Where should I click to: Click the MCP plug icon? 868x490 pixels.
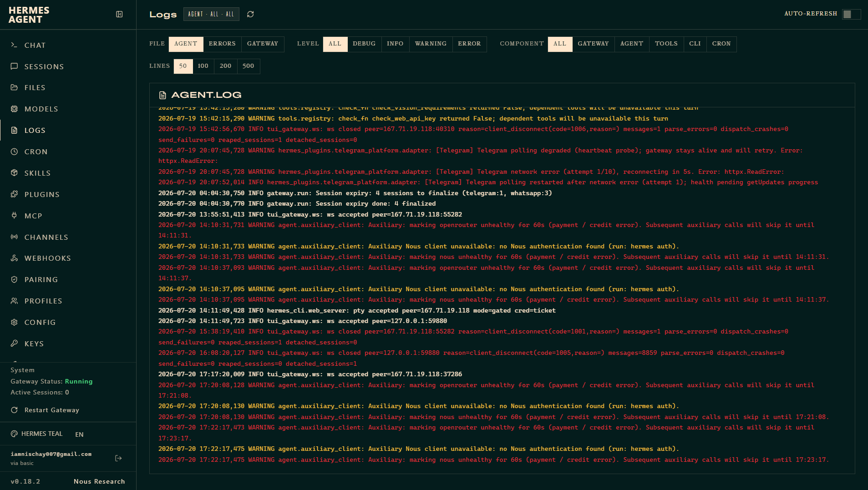point(14,216)
